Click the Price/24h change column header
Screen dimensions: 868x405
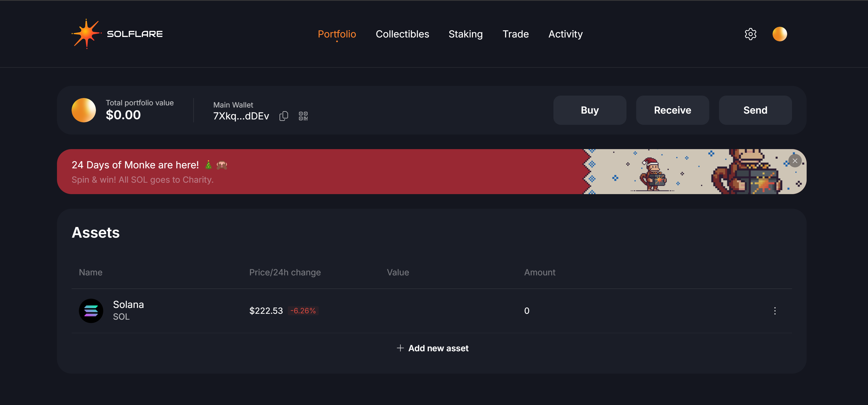click(x=285, y=272)
